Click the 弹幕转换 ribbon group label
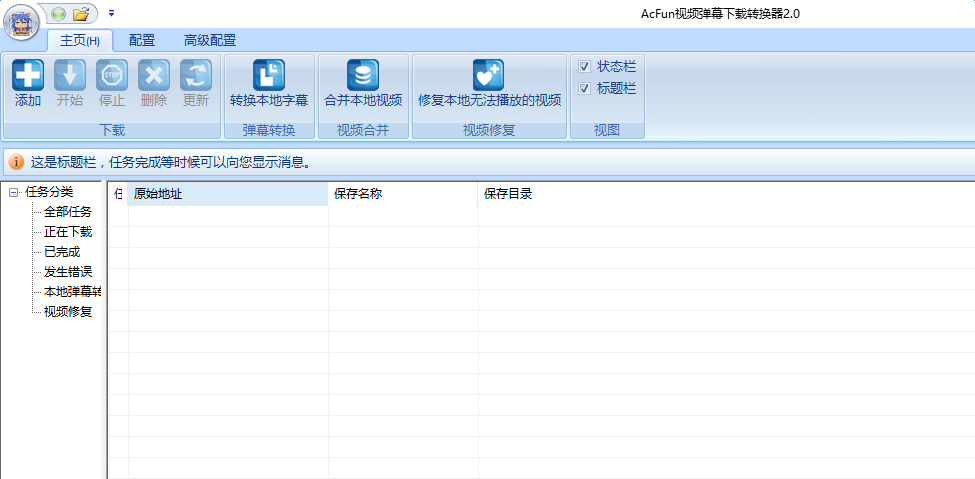This screenshot has width=975, height=479. coord(269,130)
